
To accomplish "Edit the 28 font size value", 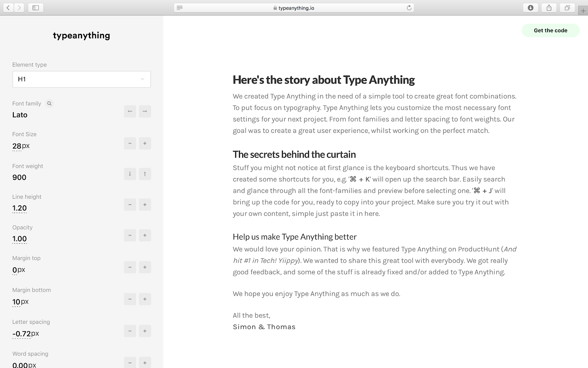I will click(17, 146).
